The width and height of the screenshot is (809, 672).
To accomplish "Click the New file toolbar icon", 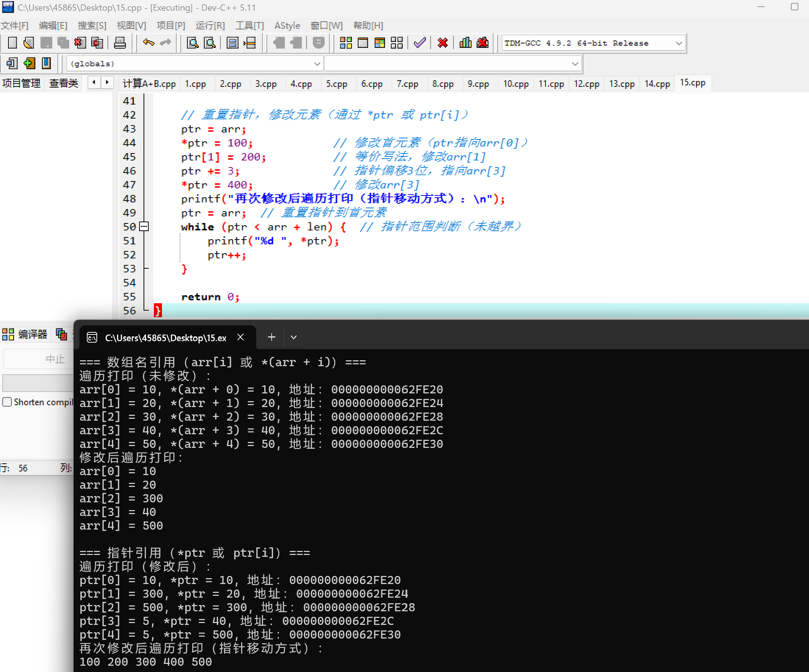I will coord(12,43).
